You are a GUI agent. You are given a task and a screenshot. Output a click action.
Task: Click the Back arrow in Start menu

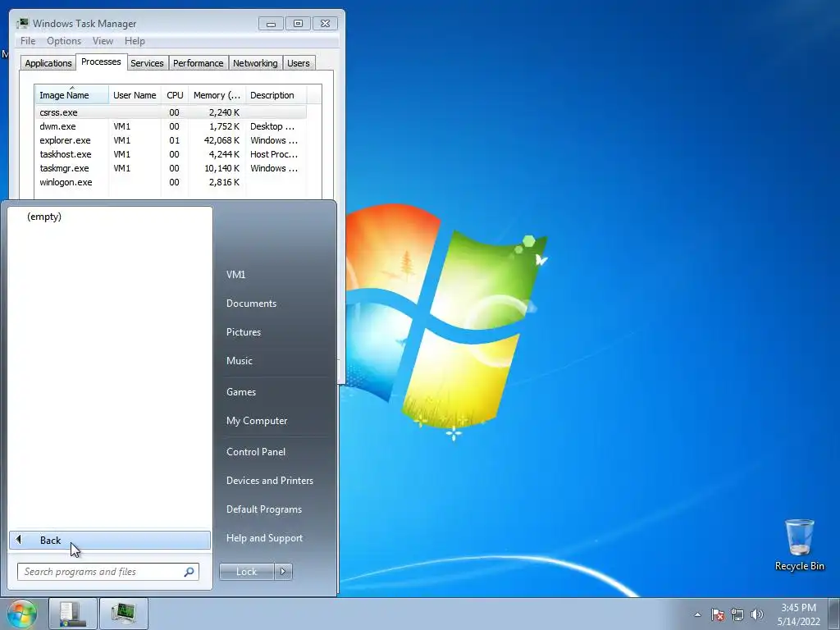18,540
